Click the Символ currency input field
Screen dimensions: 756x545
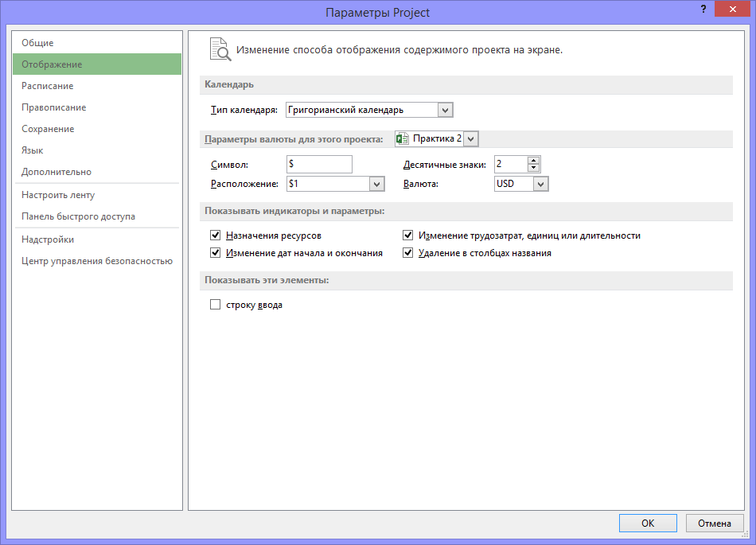319,165
